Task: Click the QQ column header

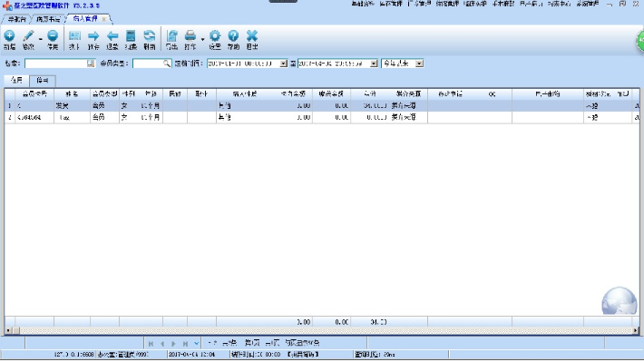Action: point(492,94)
